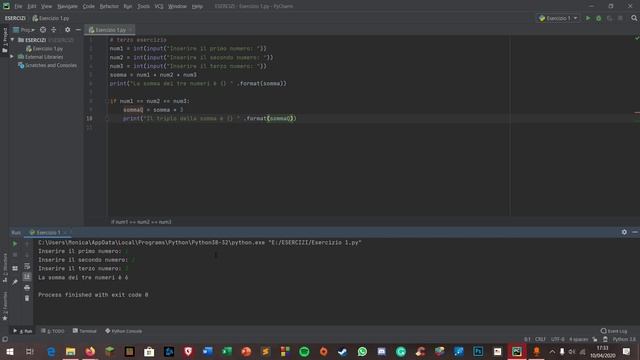The image size is (640, 360).
Task: Click the layout restore icon in Run panel
Action: click(x=15, y=268)
